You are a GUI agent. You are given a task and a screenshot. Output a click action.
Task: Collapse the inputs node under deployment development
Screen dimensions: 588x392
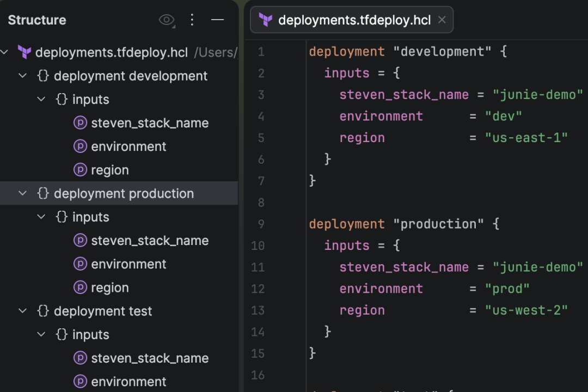[41, 99]
